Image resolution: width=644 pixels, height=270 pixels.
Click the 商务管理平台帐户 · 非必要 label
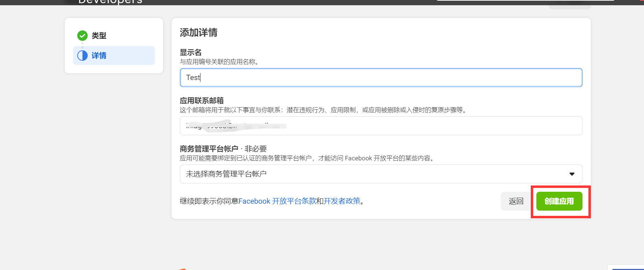(x=223, y=149)
